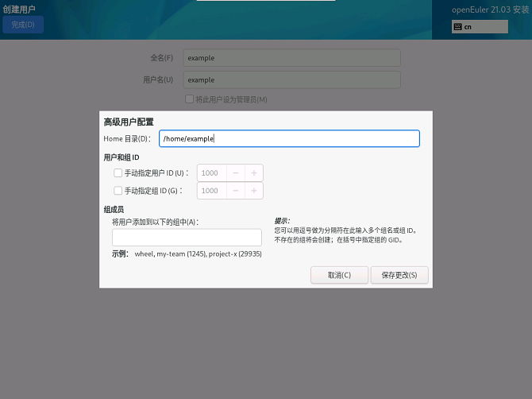Click the username (用户名) field
The image size is (532, 399).
(291, 79)
